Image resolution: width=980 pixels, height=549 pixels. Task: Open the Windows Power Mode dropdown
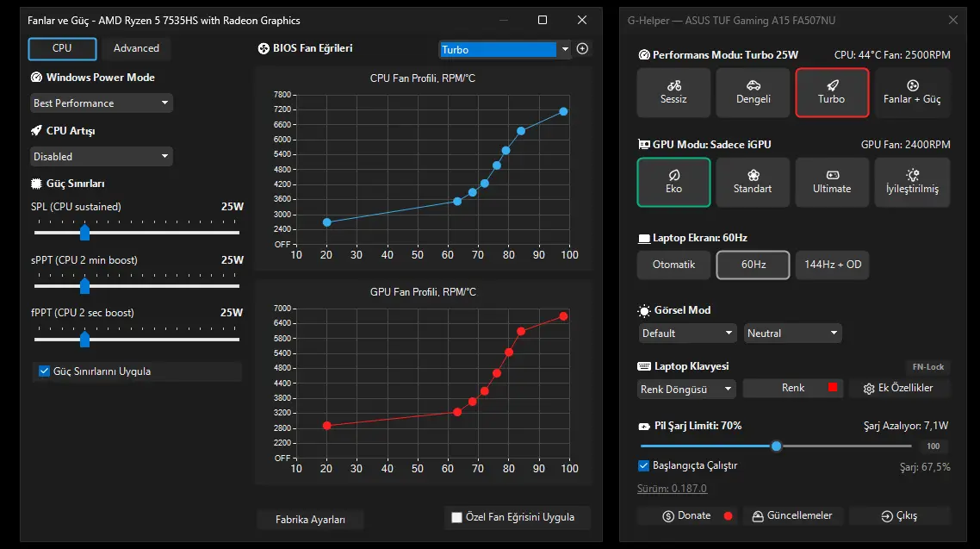pos(102,103)
